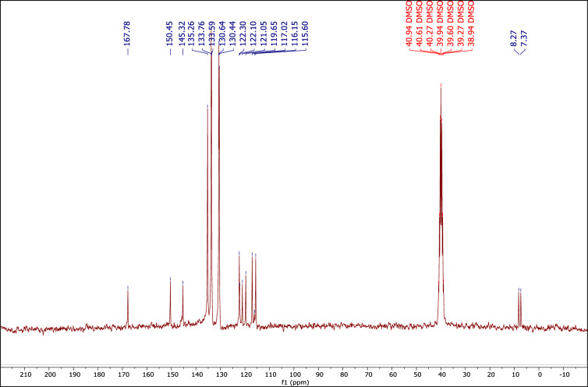The image size is (588, 387).
Task: Select the 167.78 peak label
Action: (127, 34)
